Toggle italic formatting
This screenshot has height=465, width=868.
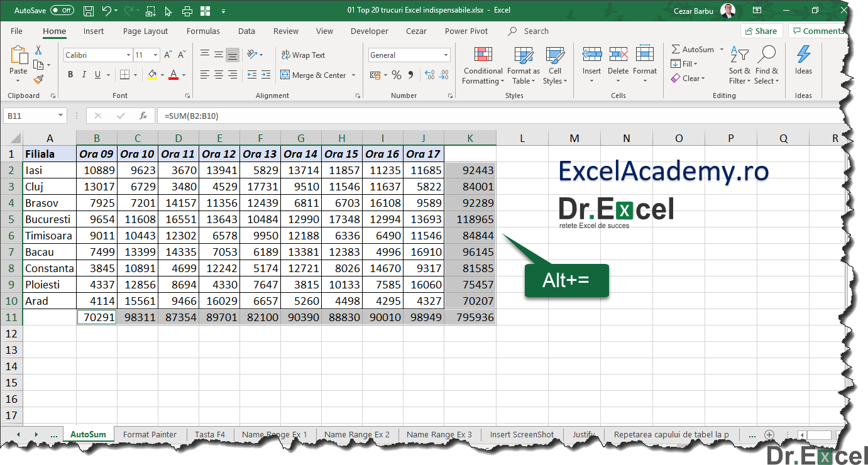[x=84, y=74]
